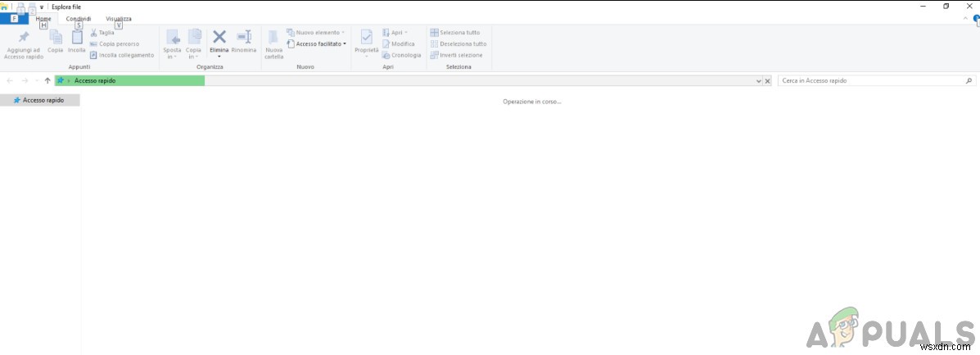The height and width of the screenshot is (355, 980).
Task: Click the Up one level arrow
Action: pos(47,81)
